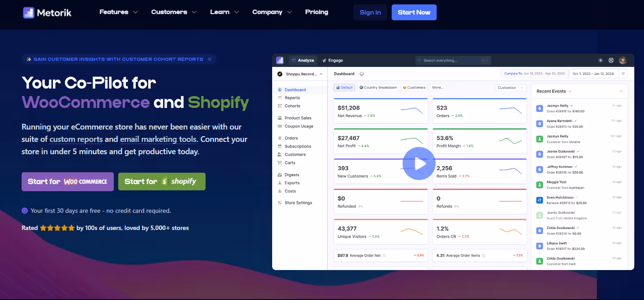Open the lifebuoy help icon

click(611, 60)
